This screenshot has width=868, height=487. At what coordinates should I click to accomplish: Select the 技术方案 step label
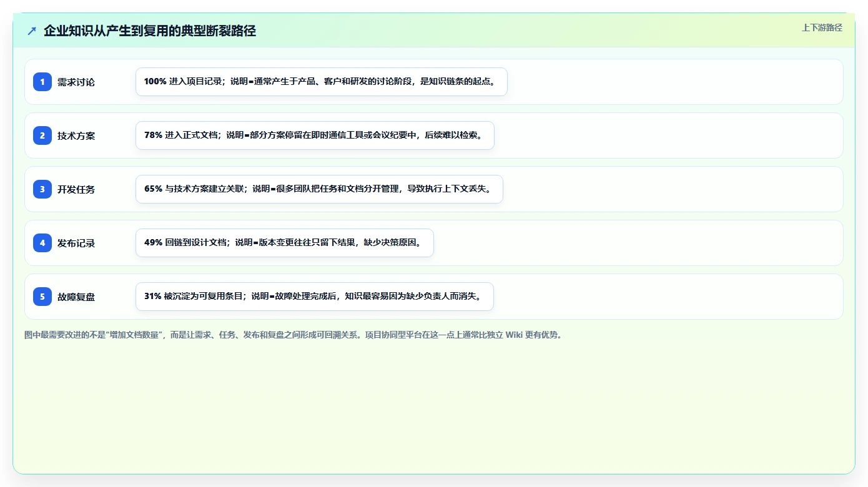point(76,135)
